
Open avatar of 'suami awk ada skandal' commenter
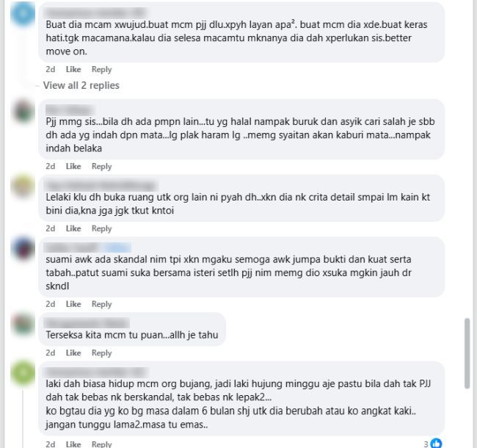23,249
